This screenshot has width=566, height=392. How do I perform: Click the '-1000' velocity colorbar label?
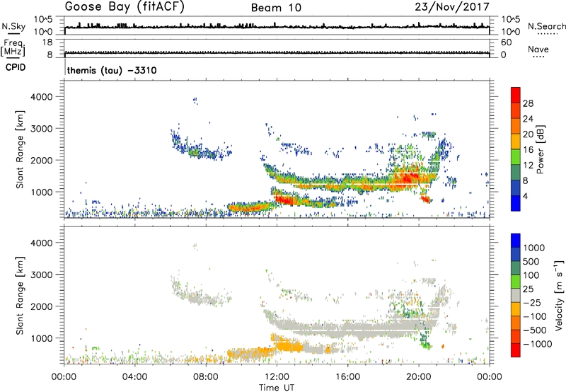tap(538, 344)
